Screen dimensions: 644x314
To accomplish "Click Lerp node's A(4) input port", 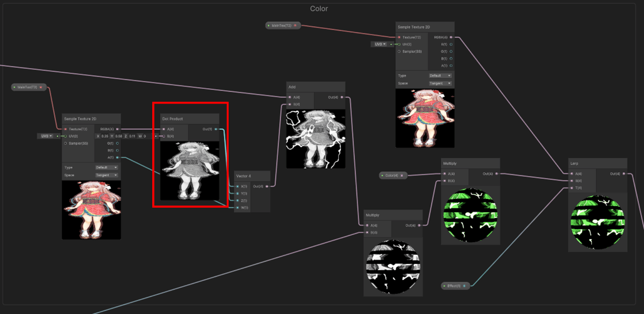I will click(x=571, y=174).
